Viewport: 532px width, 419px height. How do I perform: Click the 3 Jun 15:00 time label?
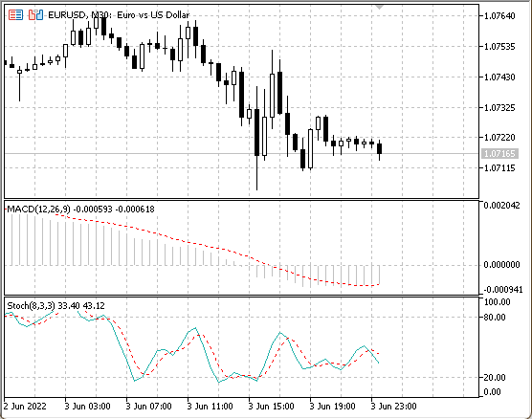pyautogui.click(x=271, y=407)
